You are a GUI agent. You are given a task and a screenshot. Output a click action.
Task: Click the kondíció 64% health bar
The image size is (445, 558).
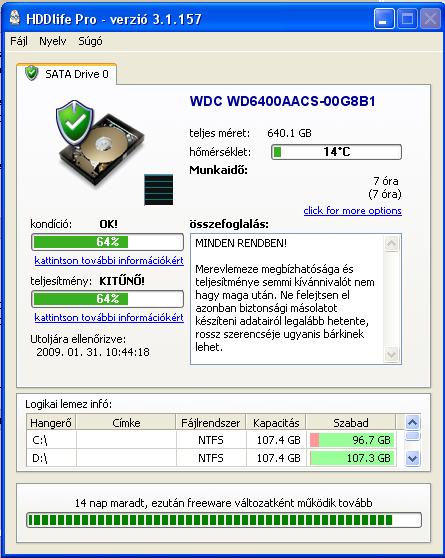(108, 242)
